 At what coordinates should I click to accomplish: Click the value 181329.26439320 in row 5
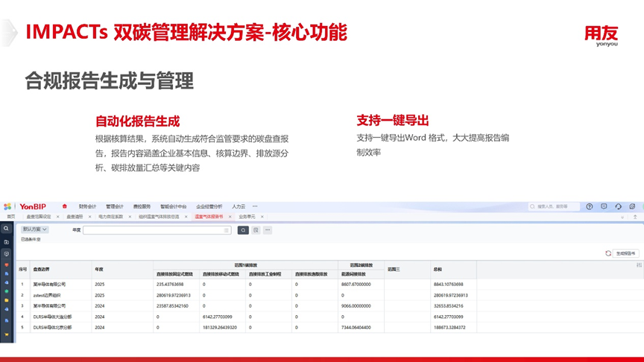[x=220, y=328]
